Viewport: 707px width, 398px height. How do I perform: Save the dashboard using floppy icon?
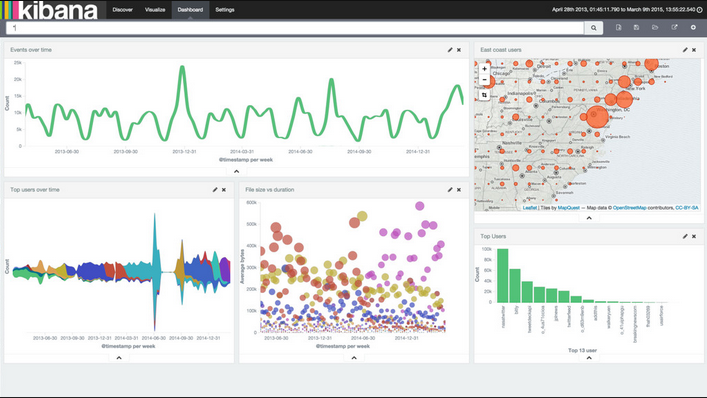636,27
